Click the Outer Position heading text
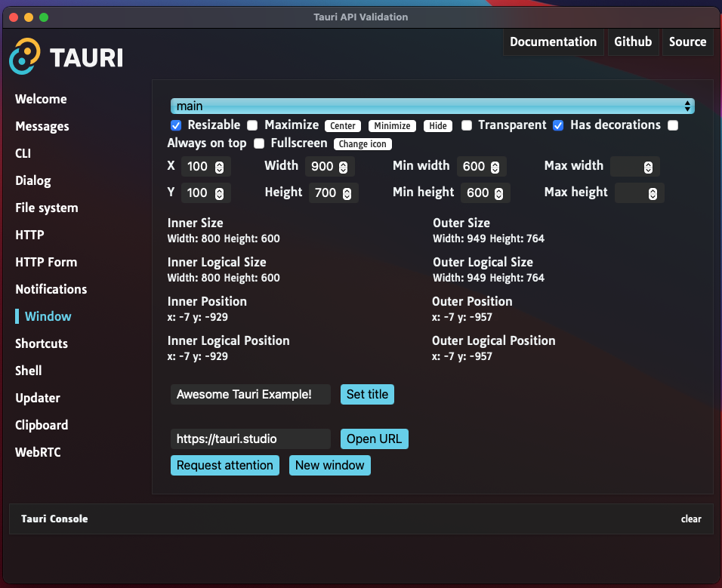 472,301
